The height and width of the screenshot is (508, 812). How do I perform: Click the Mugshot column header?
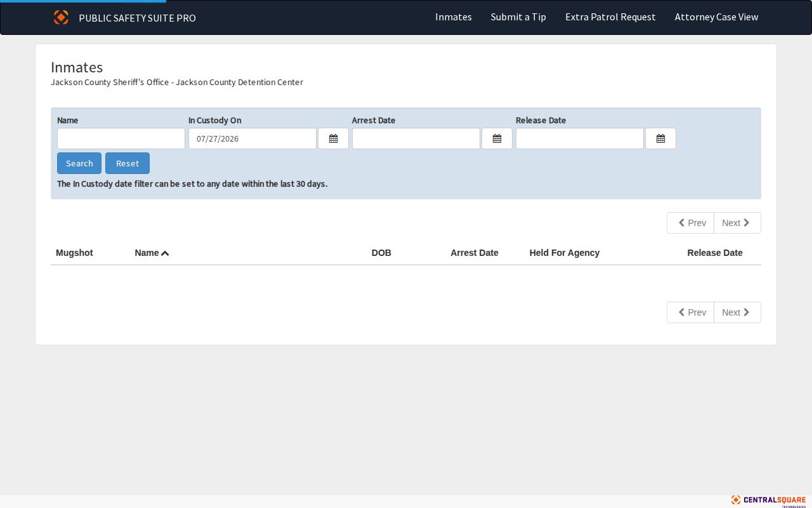click(74, 253)
